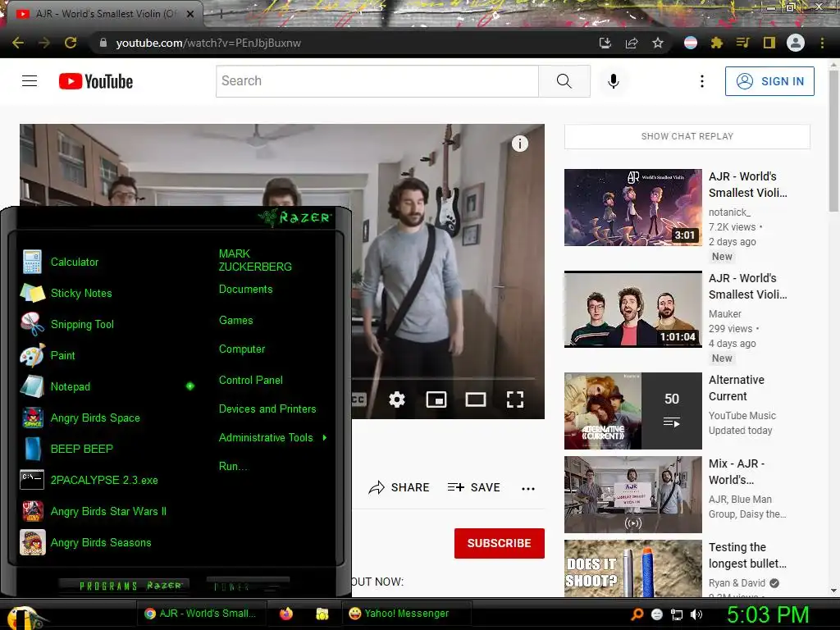Open Games in start menu
The height and width of the screenshot is (630, 840).
coord(235,321)
